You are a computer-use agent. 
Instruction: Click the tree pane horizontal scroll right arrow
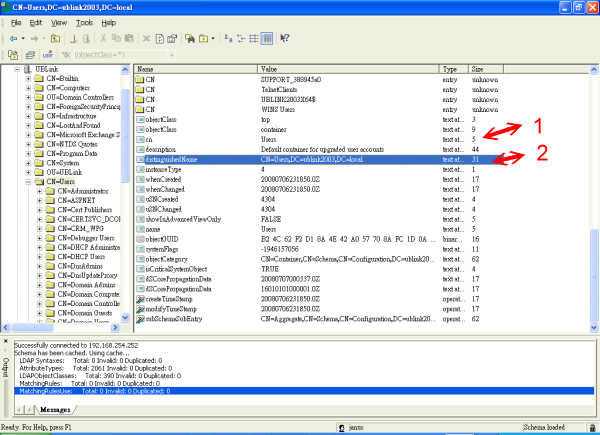click(x=115, y=327)
